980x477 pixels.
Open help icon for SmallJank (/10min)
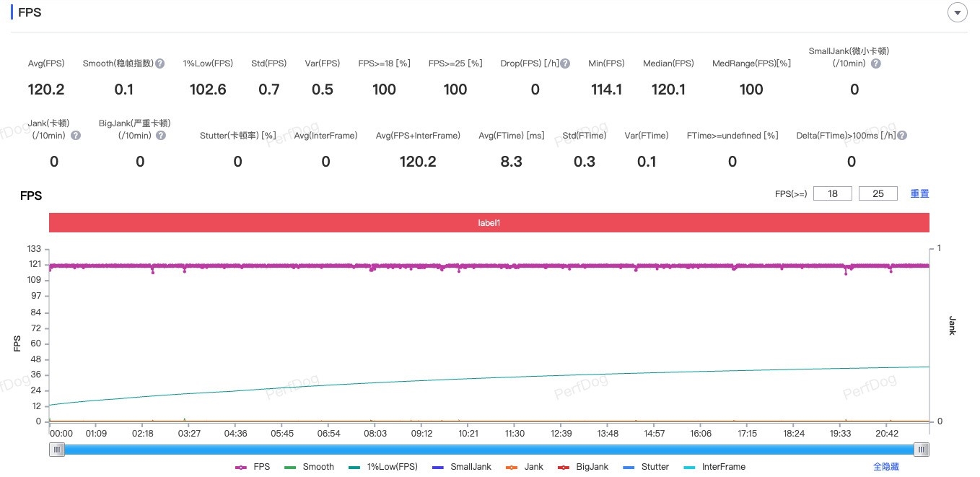[875, 64]
